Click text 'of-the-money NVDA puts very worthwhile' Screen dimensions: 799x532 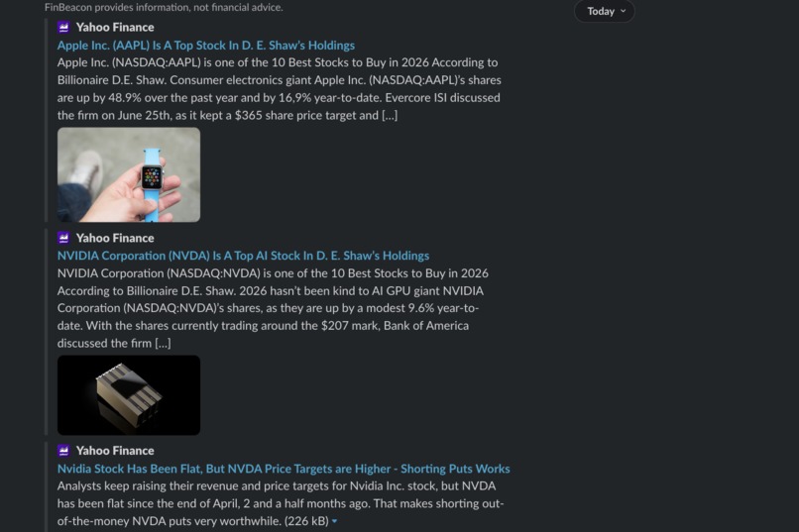pos(170,521)
